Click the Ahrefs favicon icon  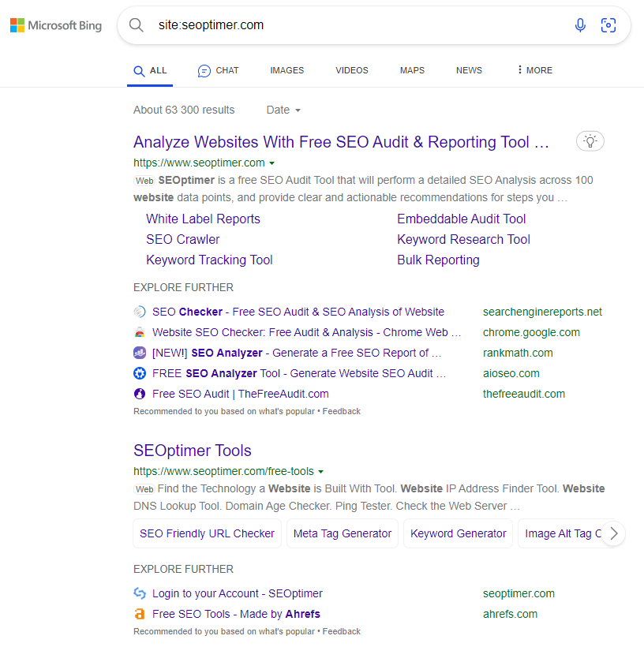click(140, 614)
